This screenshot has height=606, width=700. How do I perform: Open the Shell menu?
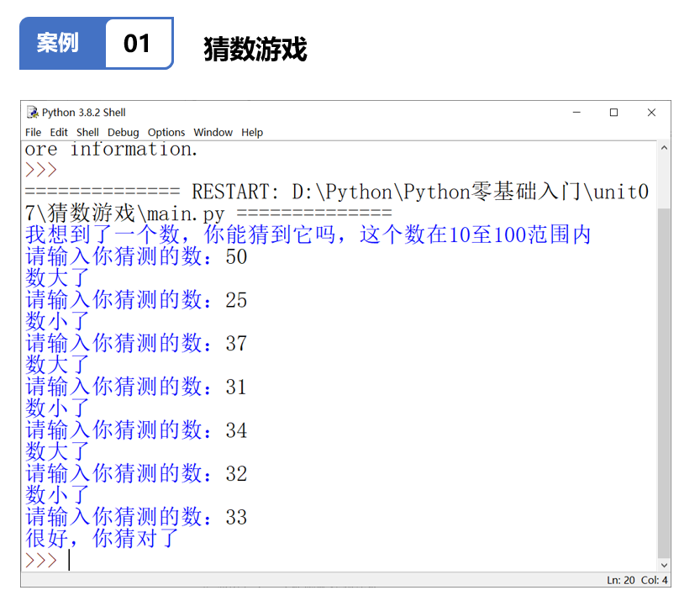click(87, 132)
